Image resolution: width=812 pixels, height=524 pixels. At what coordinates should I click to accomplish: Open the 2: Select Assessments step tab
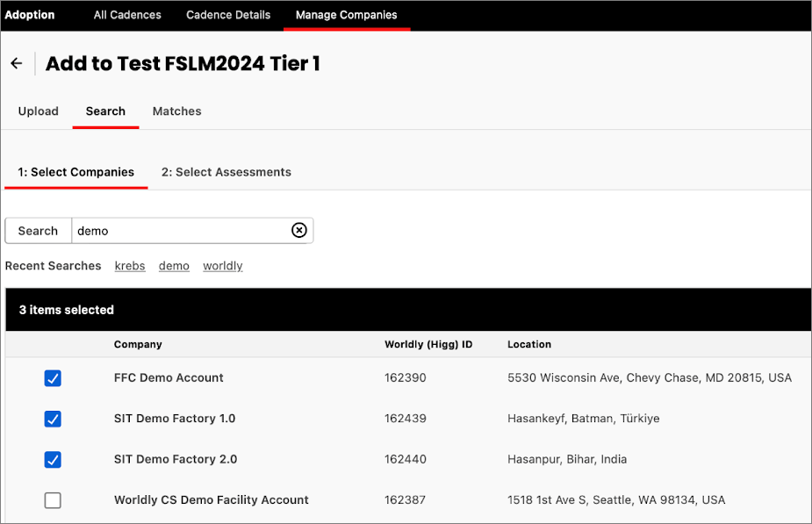pyautogui.click(x=226, y=172)
